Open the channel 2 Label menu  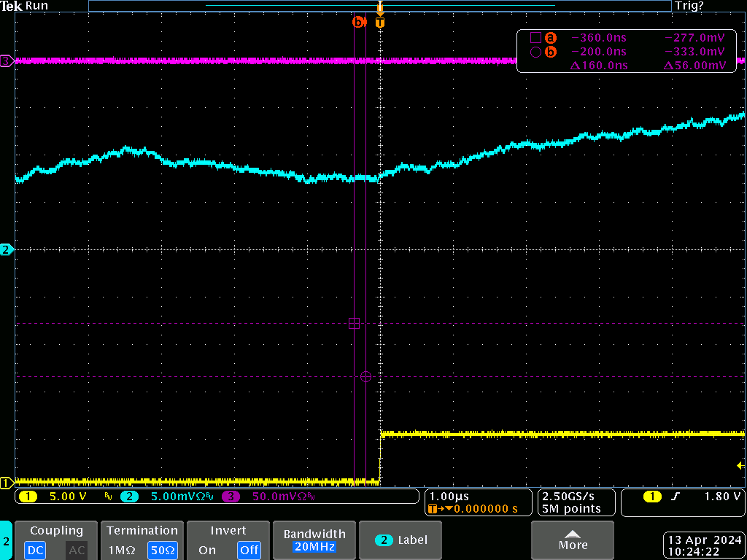(401, 540)
